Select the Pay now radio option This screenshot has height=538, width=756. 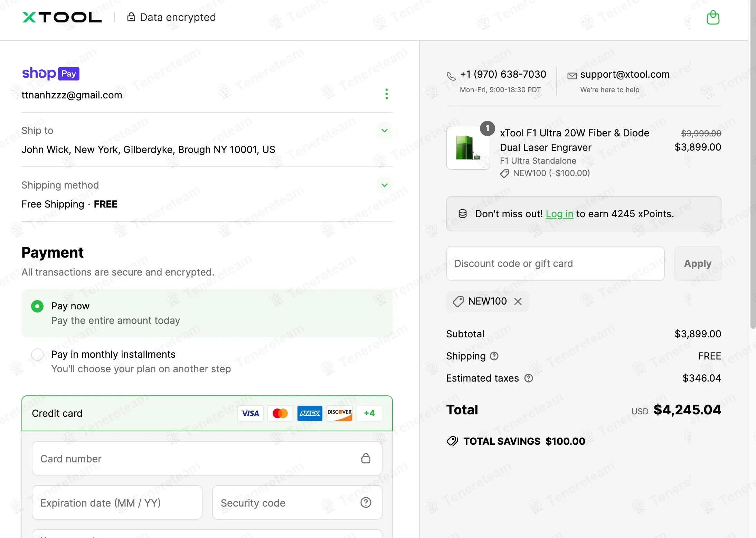[x=37, y=306]
